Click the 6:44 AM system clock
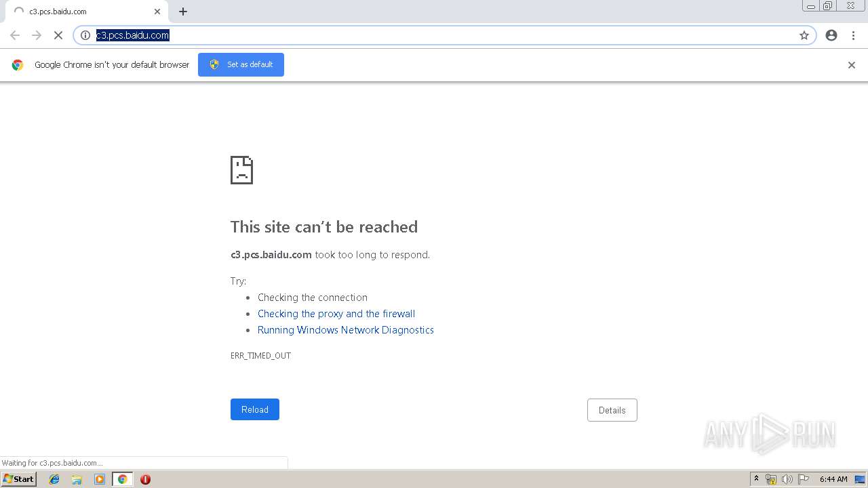The image size is (868, 488). [833, 479]
